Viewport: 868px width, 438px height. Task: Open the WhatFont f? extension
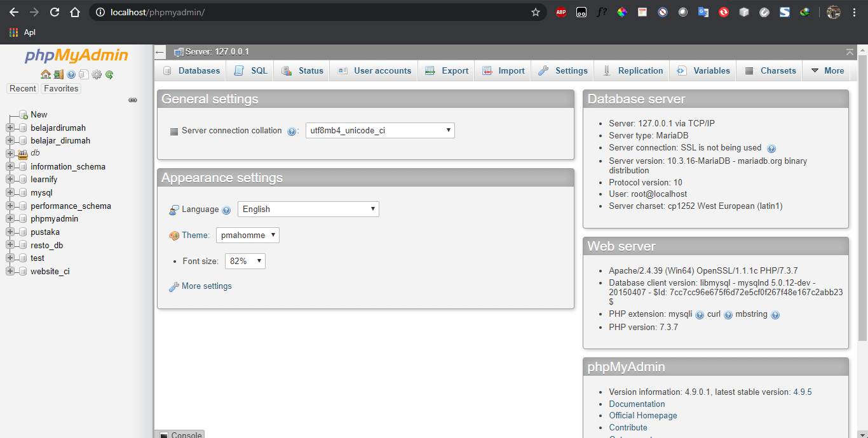pos(602,12)
